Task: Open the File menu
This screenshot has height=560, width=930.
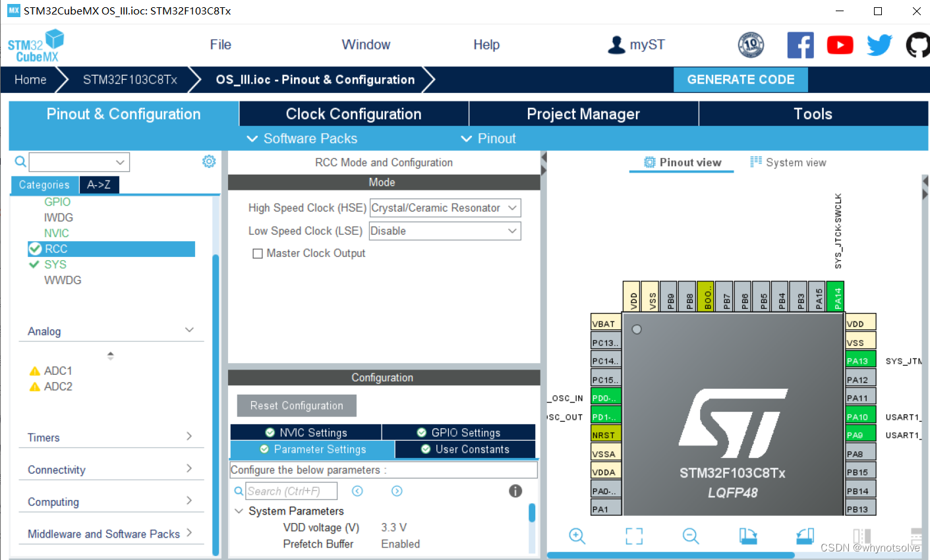Action: pyautogui.click(x=220, y=45)
